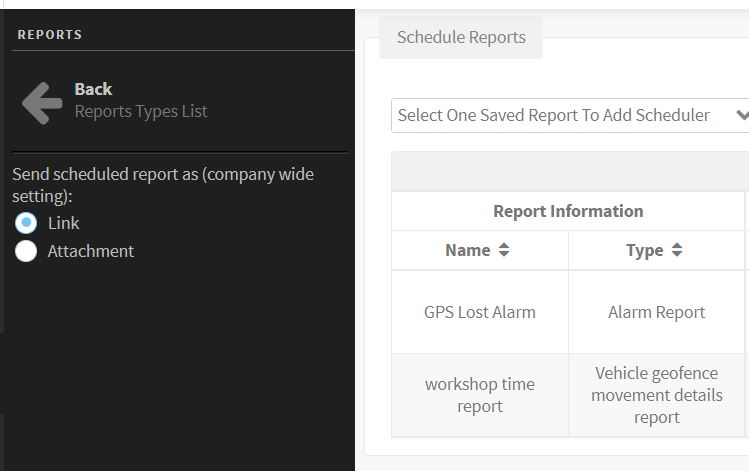
Task: Sort by Type column arrows
Action: click(x=677, y=250)
